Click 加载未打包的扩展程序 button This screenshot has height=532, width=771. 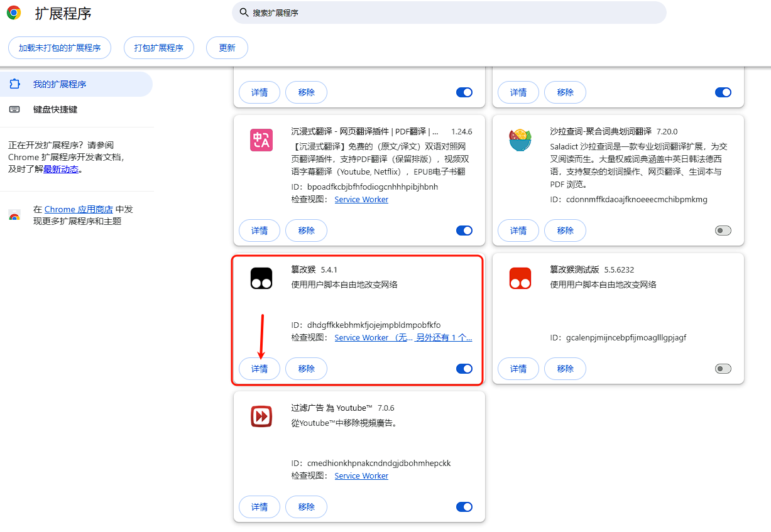(x=59, y=47)
